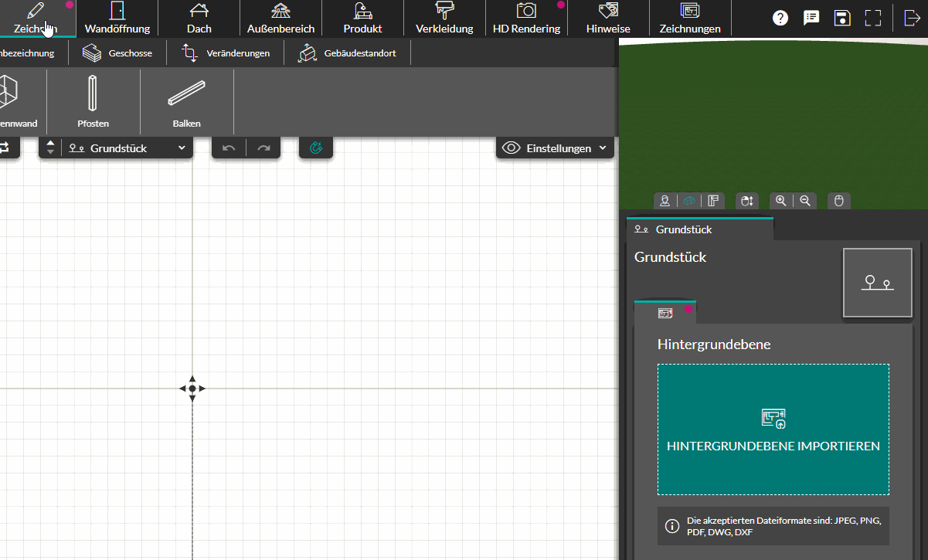Open the Grundstück level dropdown

[127, 148]
